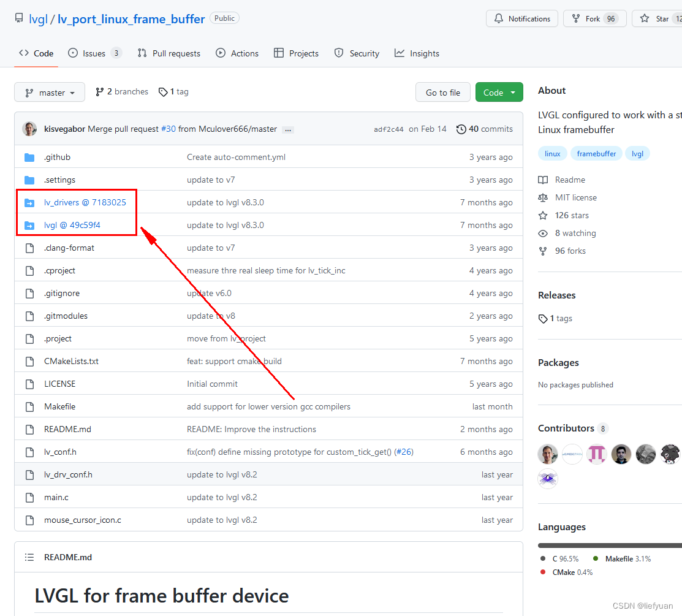This screenshot has height=616, width=682.
Task: Click the Contributors heading link
Action: click(x=566, y=428)
